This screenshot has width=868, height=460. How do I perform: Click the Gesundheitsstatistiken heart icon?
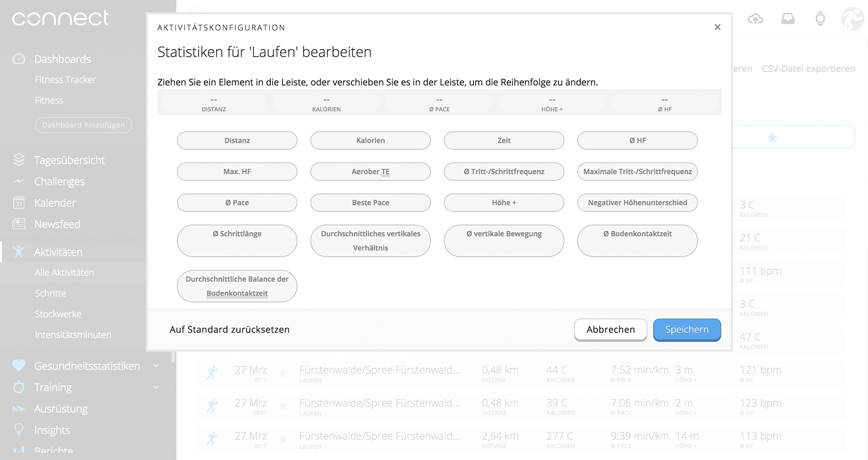pos(19,366)
